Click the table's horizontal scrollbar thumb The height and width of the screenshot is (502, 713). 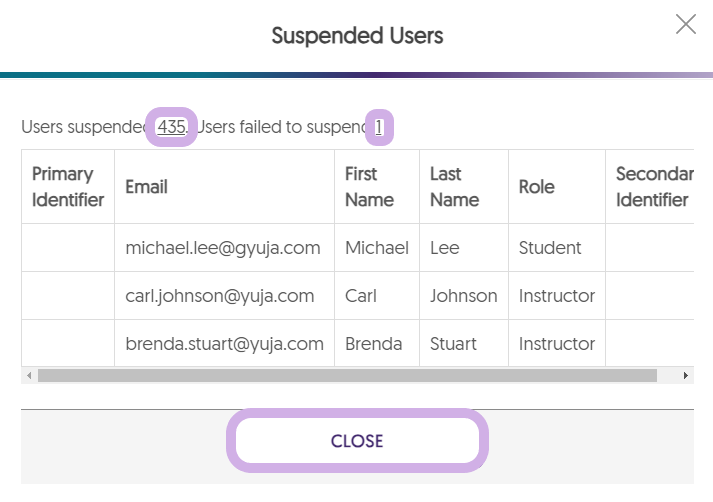pyautogui.click(x=347, y=376)
